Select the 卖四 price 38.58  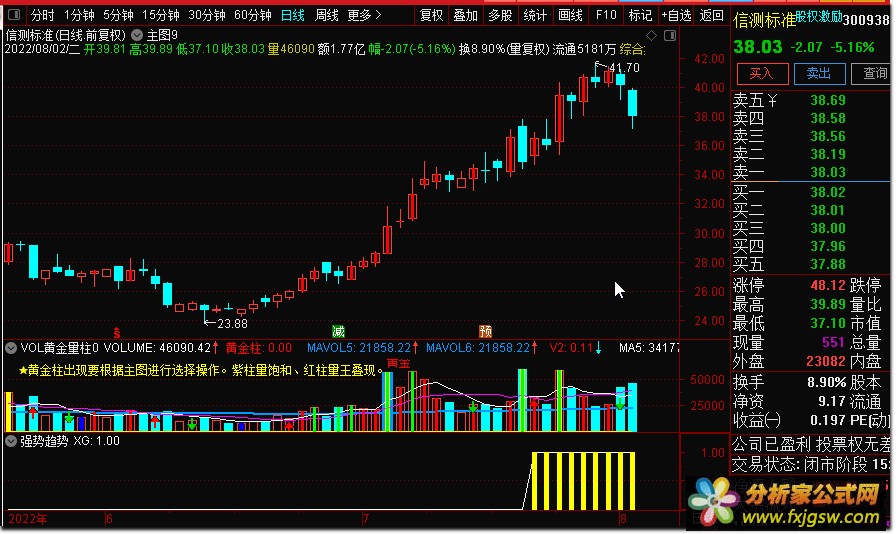pyautogui.click(x=827, y=118)
